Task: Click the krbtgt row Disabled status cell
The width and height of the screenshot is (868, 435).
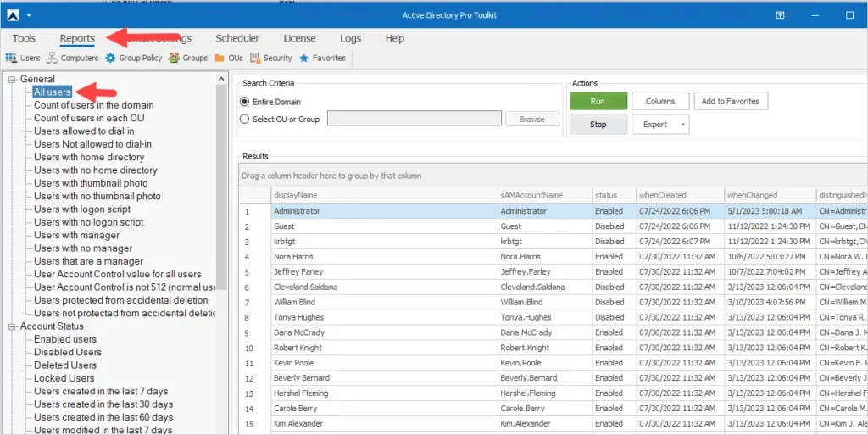Action: (615, 242)
